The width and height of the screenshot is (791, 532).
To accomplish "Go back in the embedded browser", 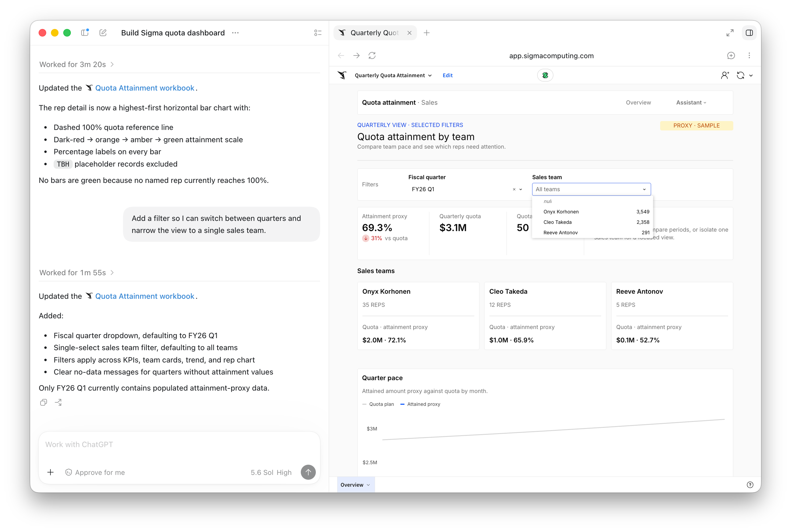I will tap(341, 56).
